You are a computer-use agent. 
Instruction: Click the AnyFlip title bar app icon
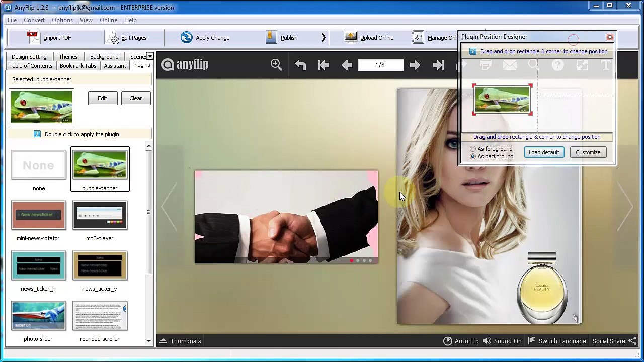8,7
